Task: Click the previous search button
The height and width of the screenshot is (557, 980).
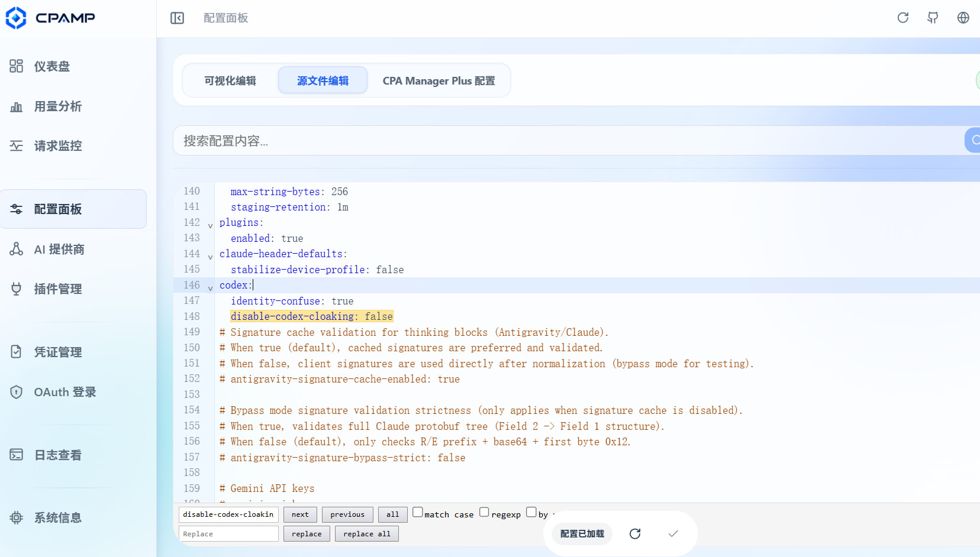Action: [x=347, y=514]
